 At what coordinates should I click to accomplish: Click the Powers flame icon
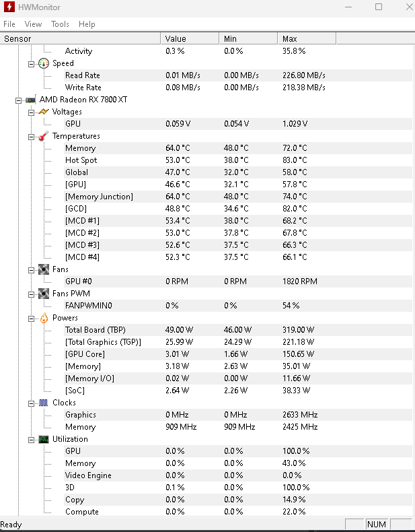(x=44, y=318)
